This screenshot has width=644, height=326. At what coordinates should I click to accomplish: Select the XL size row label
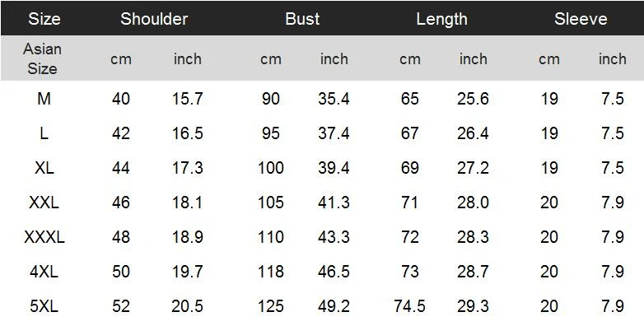pos(44,167)
